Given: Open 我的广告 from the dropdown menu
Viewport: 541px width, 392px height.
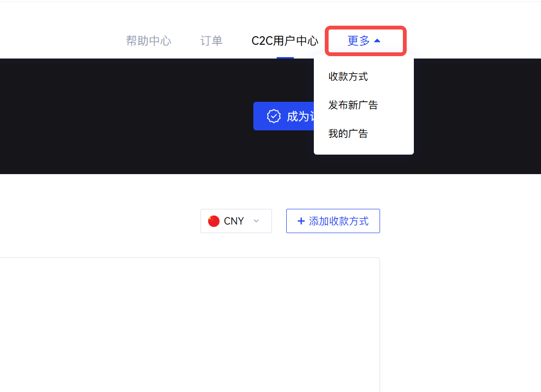Looking at the screenshot, I should tap(348, 134).
